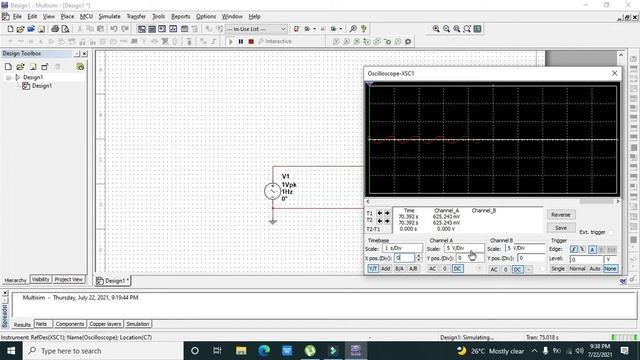Select the B/A timebase mode
Image resolution: width=640 pixels, height=360 pixels.
coord(400,269)
